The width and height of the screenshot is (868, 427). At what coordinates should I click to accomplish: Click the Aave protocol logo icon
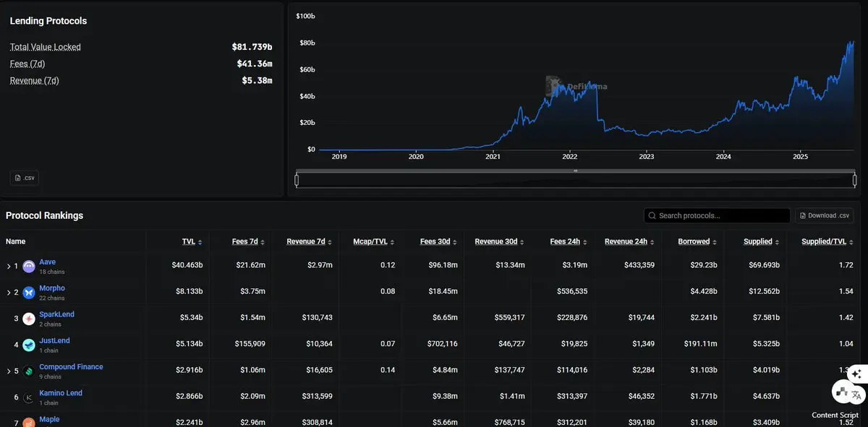click(x=29, y=267)
